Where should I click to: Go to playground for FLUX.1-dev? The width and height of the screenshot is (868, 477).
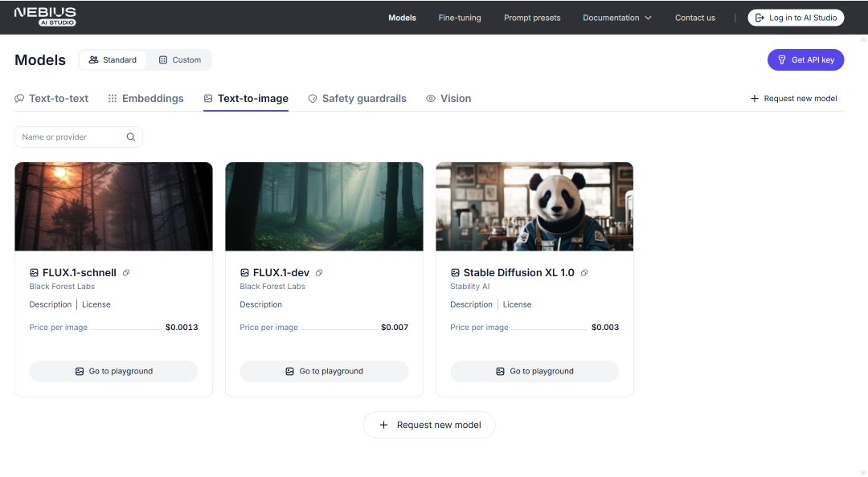(324, 371)
